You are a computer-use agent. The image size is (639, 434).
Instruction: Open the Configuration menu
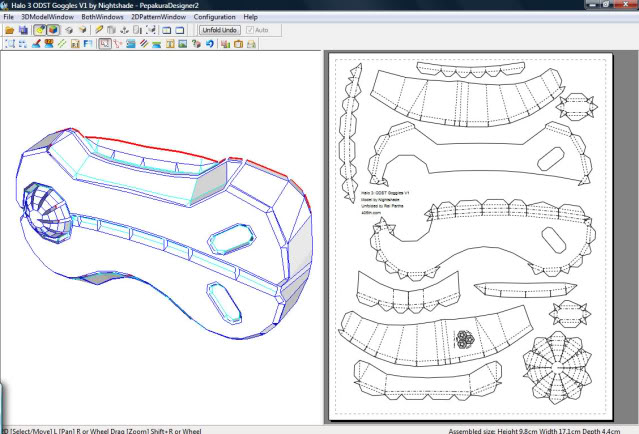[x=215, y=17]
